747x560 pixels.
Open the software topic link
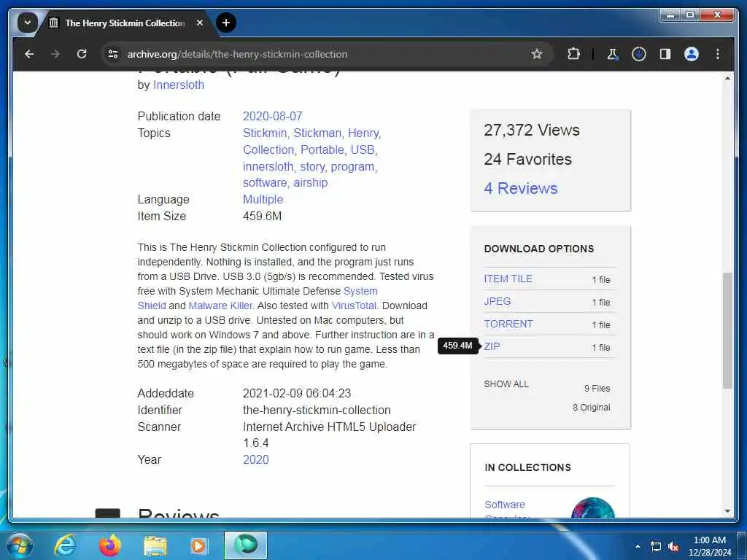[265, 183]
